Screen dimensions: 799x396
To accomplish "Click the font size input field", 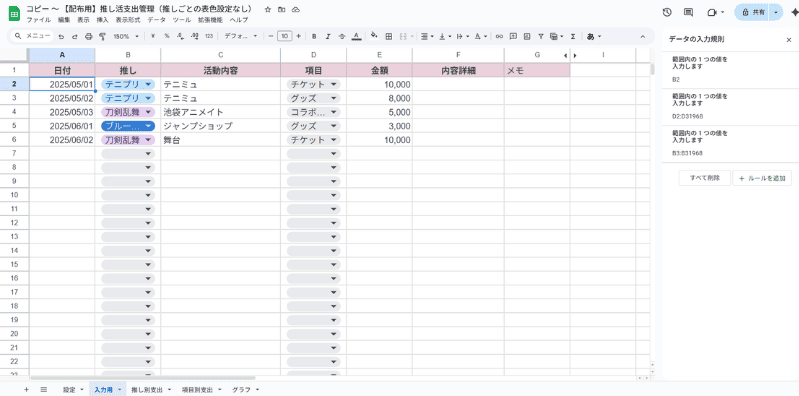I will coord(284,36).
